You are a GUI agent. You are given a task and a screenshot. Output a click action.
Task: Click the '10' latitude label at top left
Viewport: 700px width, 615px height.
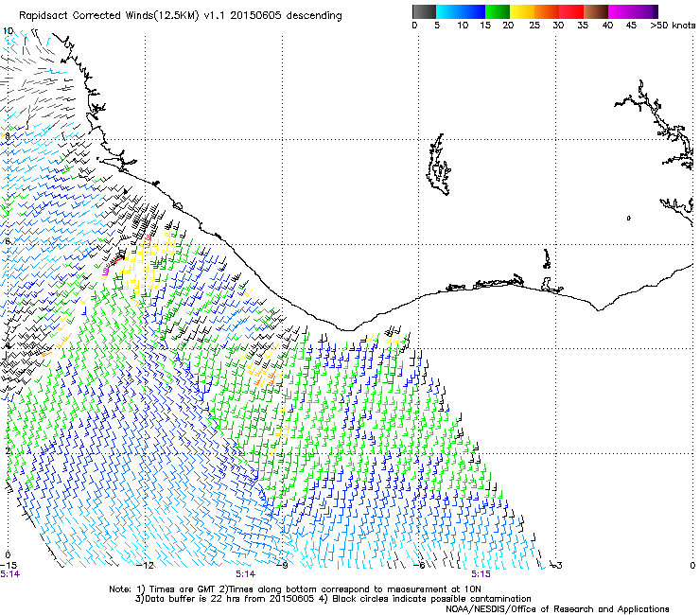[x=8, y=31]
